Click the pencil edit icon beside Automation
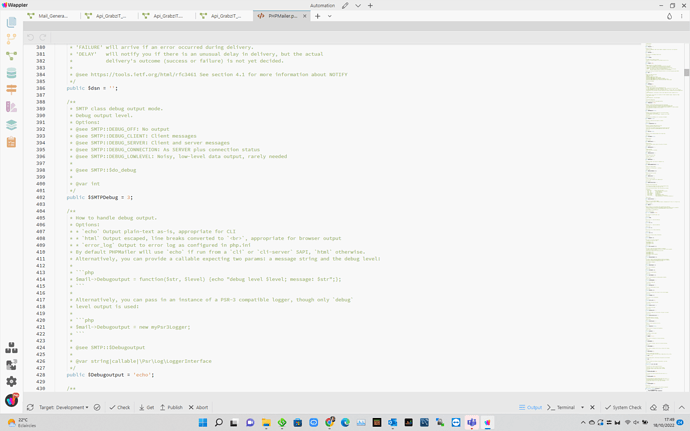This screenshot has height=431, width=690. point(345,5)
